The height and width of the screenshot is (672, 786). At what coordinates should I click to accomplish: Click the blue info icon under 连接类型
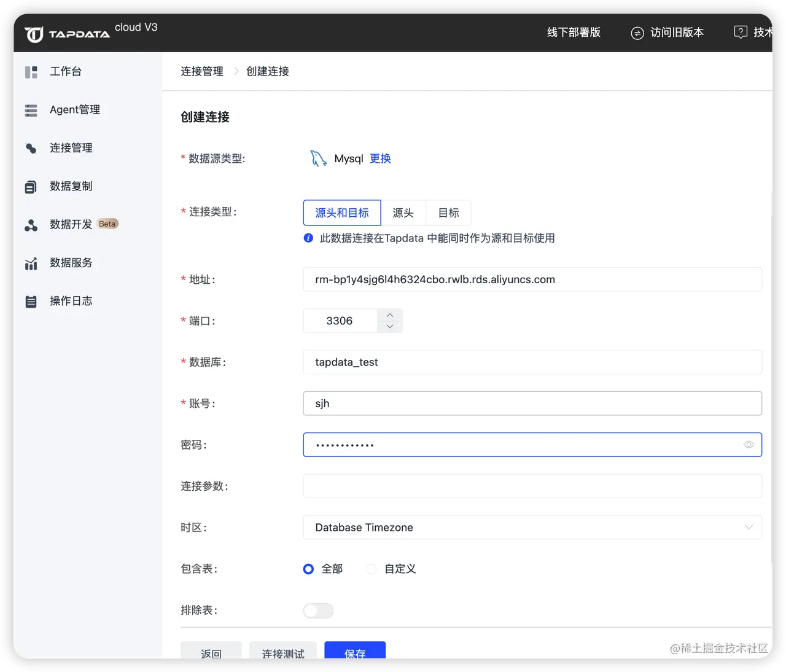pos(308,238)
